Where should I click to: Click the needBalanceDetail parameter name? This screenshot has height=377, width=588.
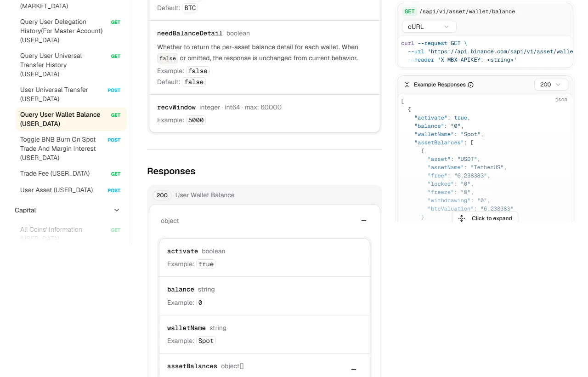click(190, 33)
